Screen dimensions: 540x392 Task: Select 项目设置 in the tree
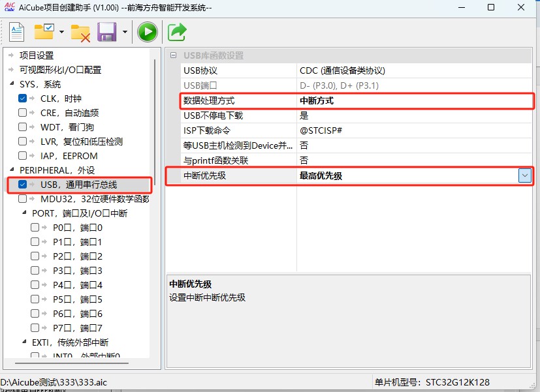(37, 55)
